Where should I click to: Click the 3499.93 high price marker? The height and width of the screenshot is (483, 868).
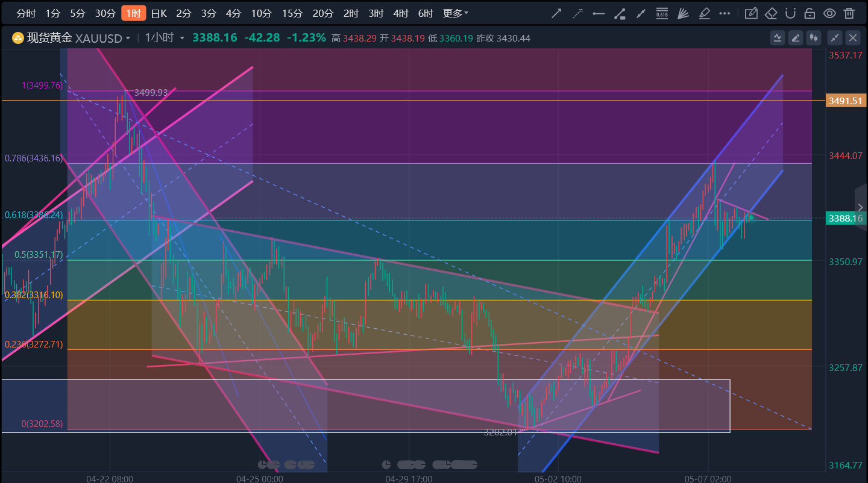click(151, 93)
